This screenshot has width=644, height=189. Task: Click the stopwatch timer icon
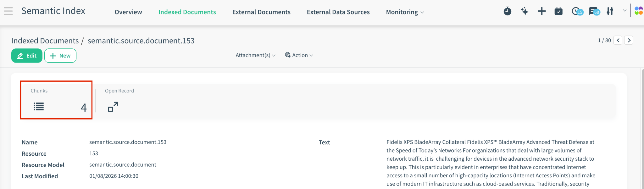click(x=507, y=11)
